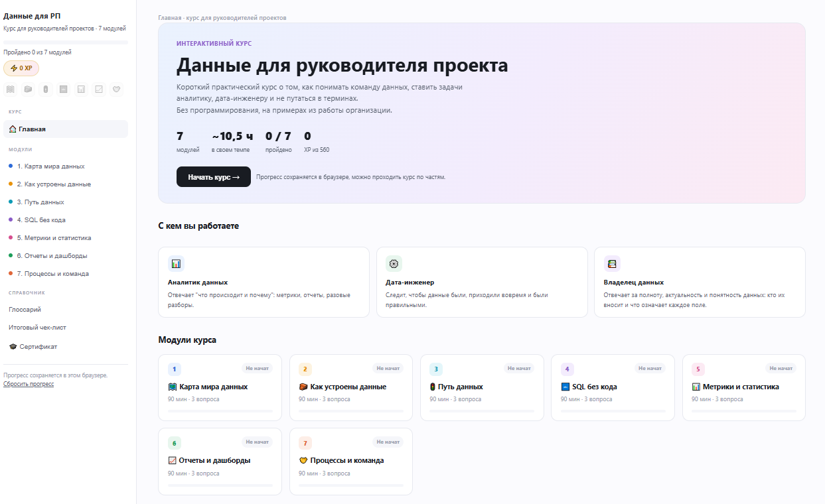Click Не начат chip on Метрики и статистика card

781,368
